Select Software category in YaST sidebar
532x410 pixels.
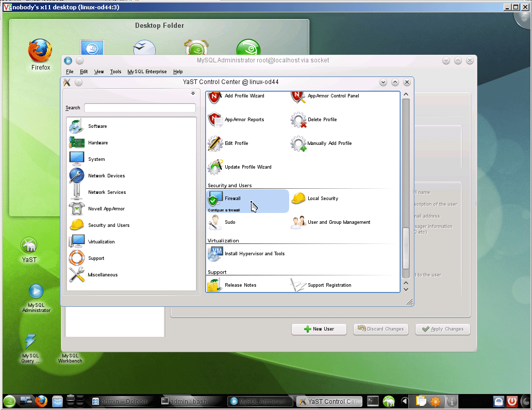[x=88, y=126]
